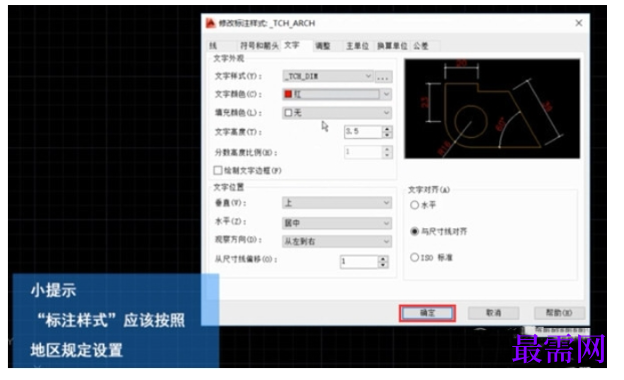Image resolution: width=624 pixels, height=380 pixels.
Task: Click the 确定 button
Action: point(427,314)
